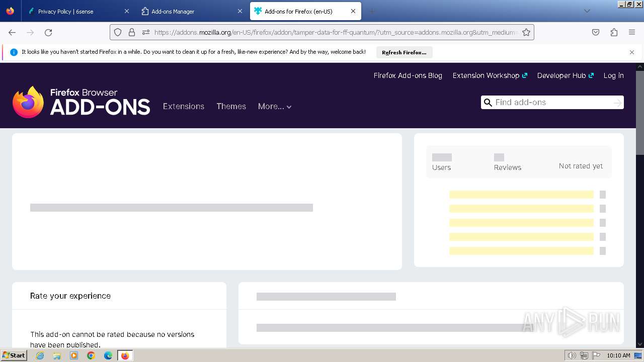
Task: Save page to Pocket
Action: tap(596, 32)
